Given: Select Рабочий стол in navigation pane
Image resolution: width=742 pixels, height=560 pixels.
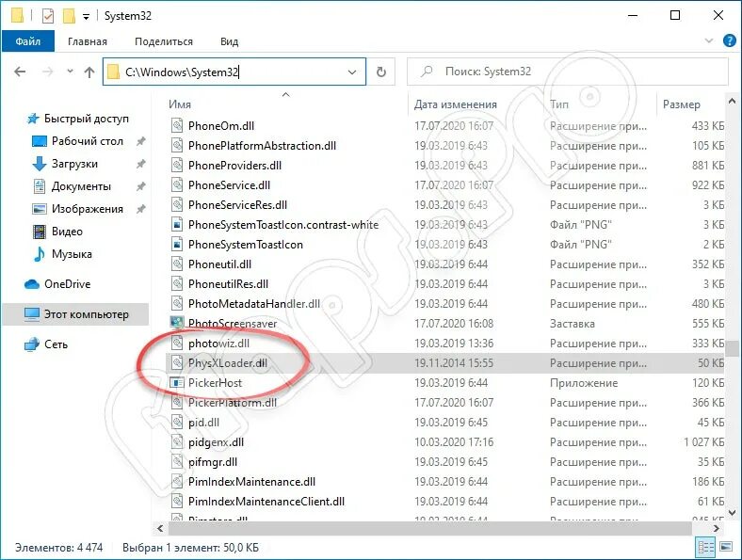Looking at the screenshot, I should coord(87,141).
